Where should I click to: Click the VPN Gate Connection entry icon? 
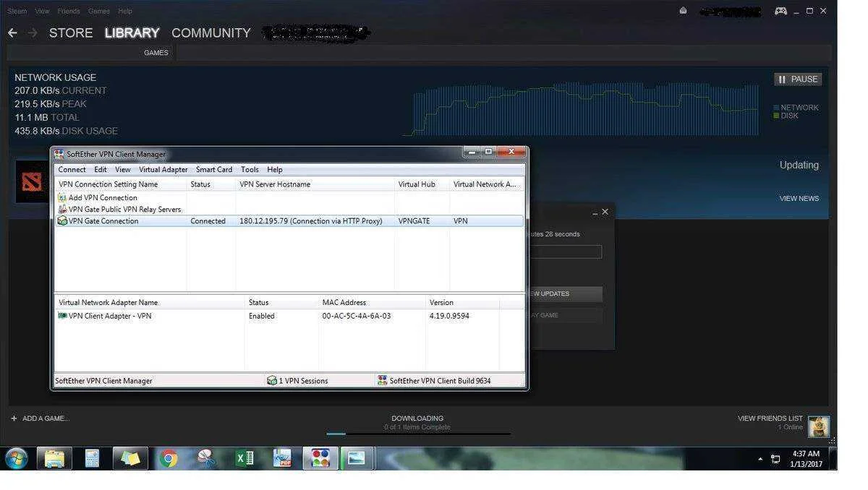[62, 221]
